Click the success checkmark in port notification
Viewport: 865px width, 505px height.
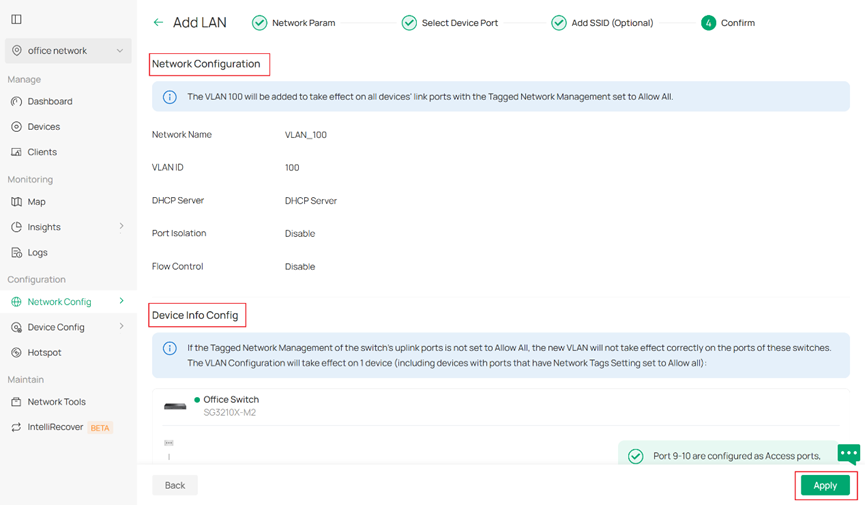pos(636,456)
